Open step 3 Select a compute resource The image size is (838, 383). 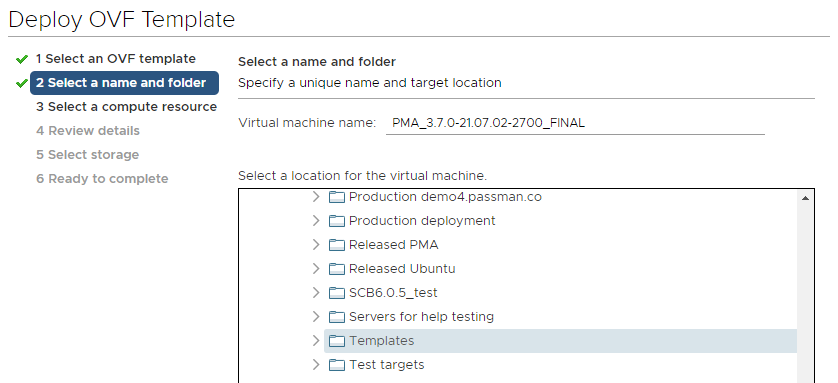(x=126, y=107)
